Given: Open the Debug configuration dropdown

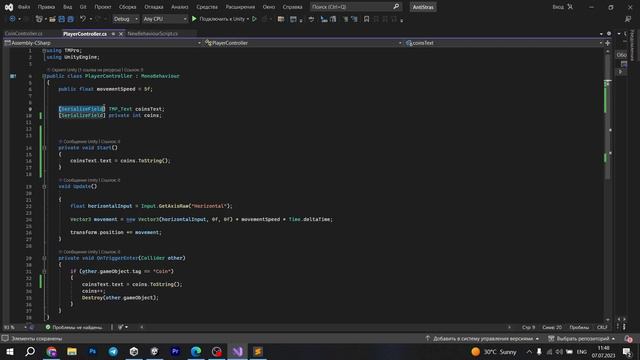Looking at the screenshot, I should click(125, 19).
